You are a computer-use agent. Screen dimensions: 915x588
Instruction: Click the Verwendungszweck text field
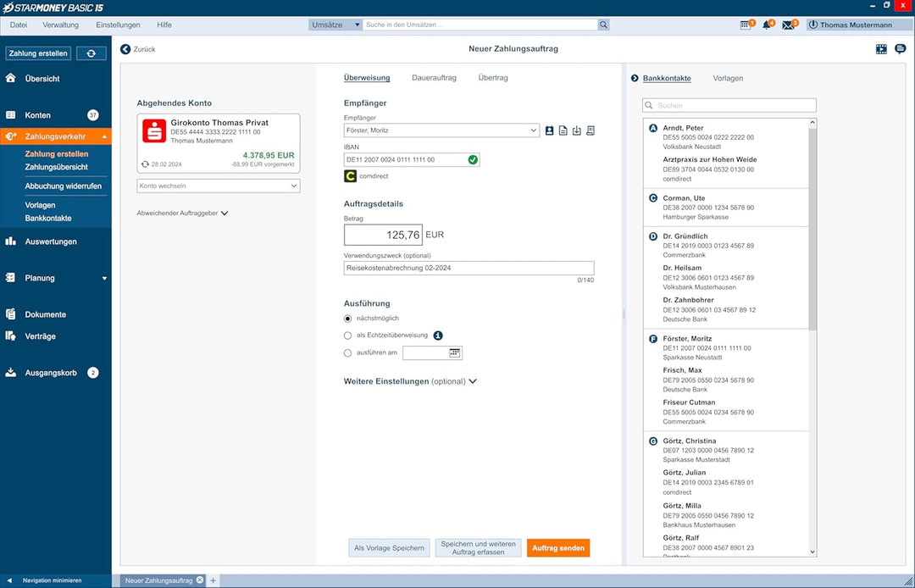[469, 269]
